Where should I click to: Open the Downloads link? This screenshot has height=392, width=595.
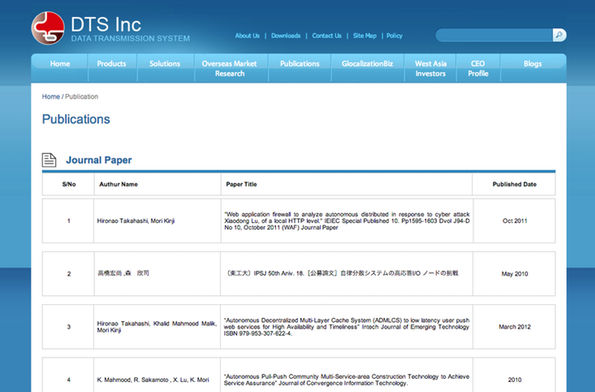286,36
